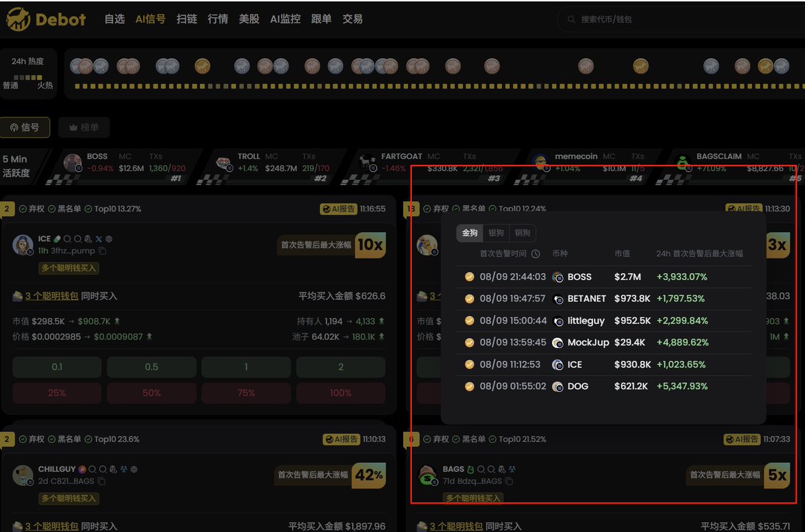805x532 pixels.
Task: Go to the 交易 section
Action: 353,19
